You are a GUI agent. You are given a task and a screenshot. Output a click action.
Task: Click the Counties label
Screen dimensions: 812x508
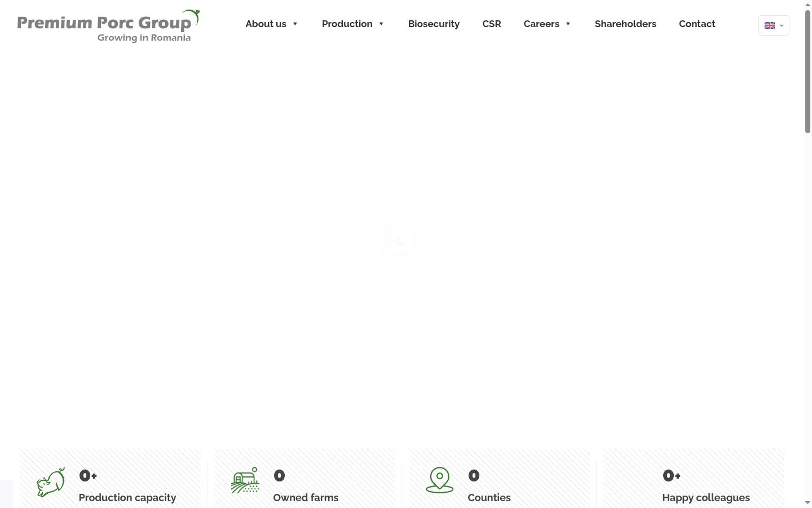coord(489,498)
